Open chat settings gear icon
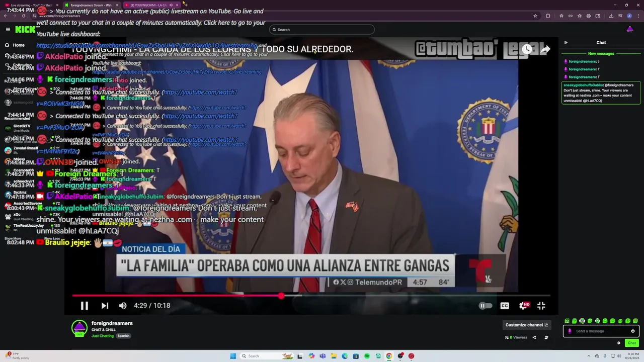Screen dimensions: 644x362 click(619, 343)
